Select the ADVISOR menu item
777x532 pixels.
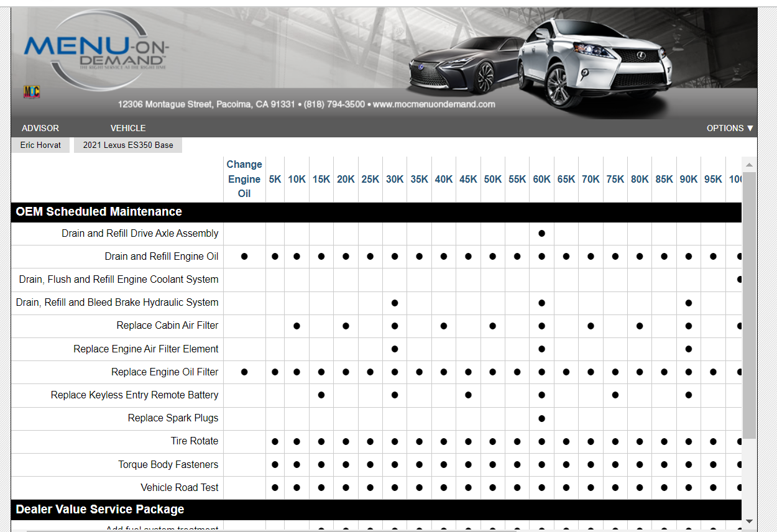point(40,128)
